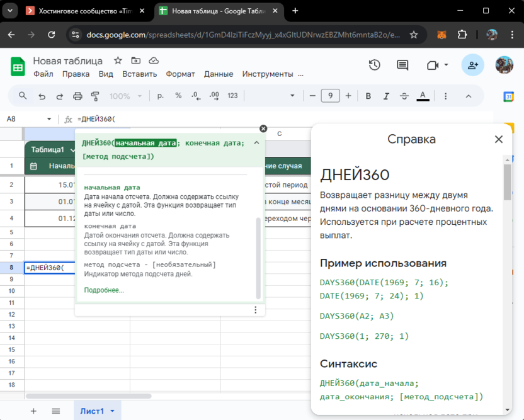Open share access button
The height and width of the screenshot is (420, 524).
pyautogui.click(x=472, y=65)
